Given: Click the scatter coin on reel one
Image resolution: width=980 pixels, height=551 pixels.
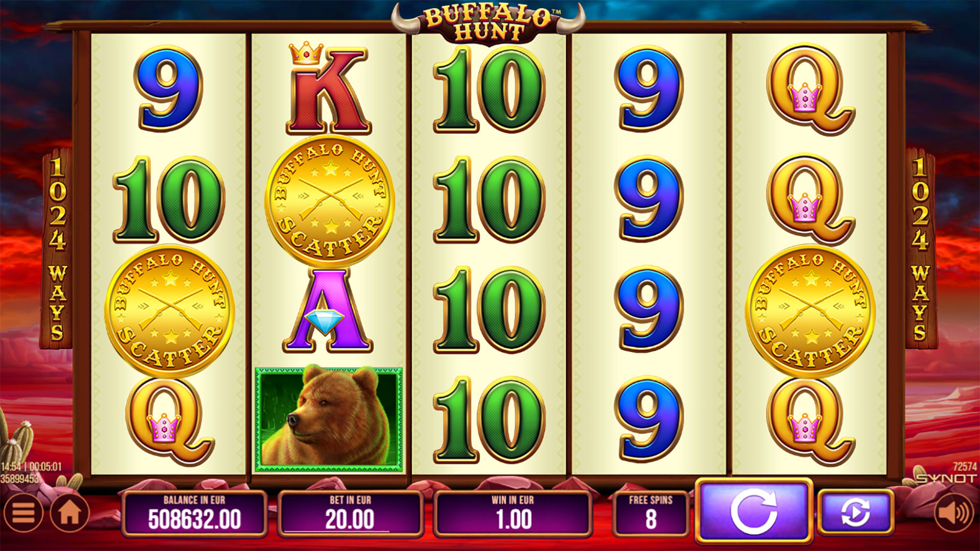Looking at the screenshot, I should [169, 310].
